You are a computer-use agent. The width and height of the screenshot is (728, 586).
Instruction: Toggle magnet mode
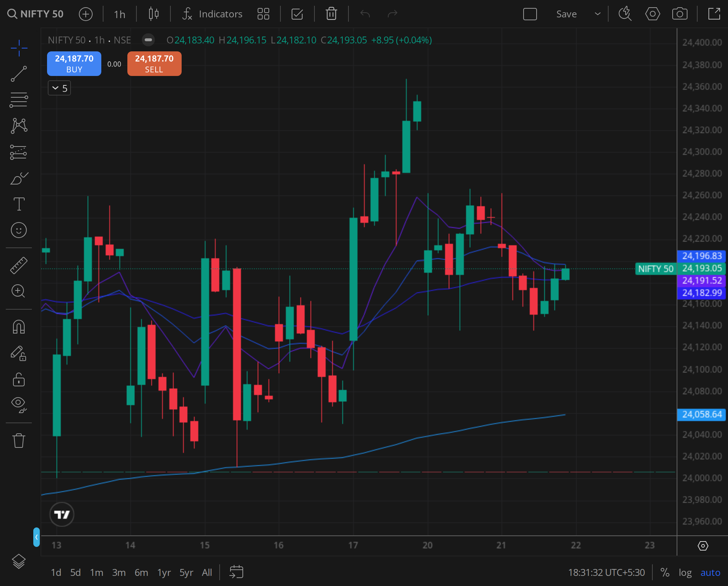(x=19, y=327)
